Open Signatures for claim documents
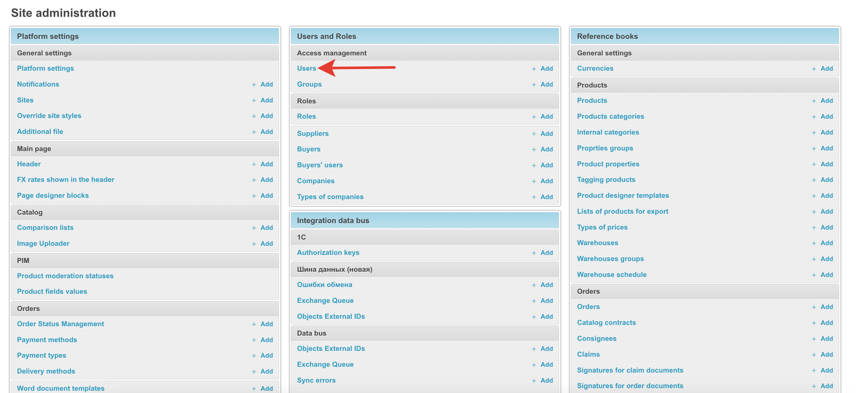 [x=630, y=370]
